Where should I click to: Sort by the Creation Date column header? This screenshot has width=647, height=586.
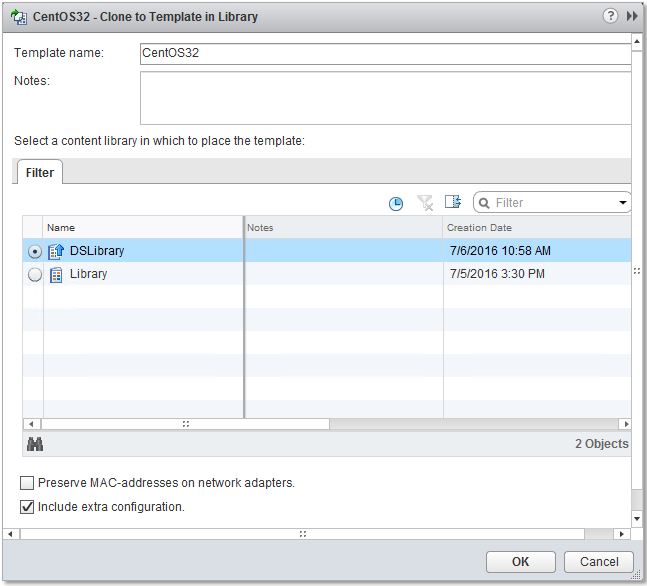(x=537, y=227)
